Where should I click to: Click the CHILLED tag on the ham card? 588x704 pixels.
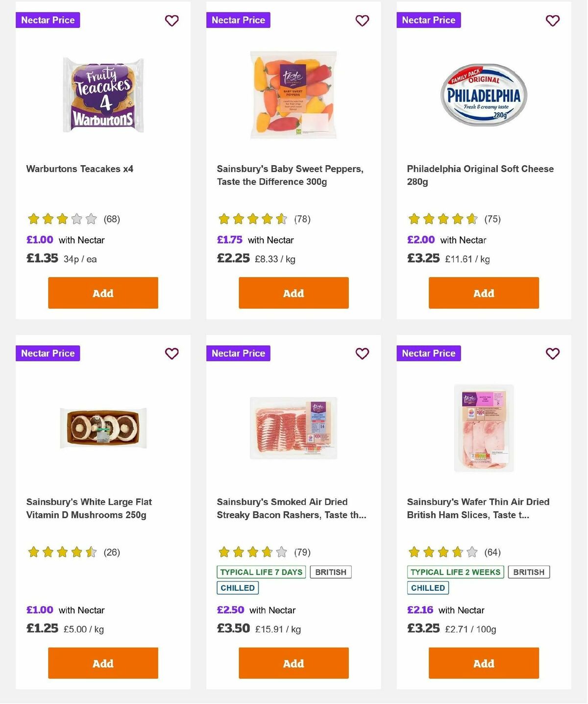[427, 587]
